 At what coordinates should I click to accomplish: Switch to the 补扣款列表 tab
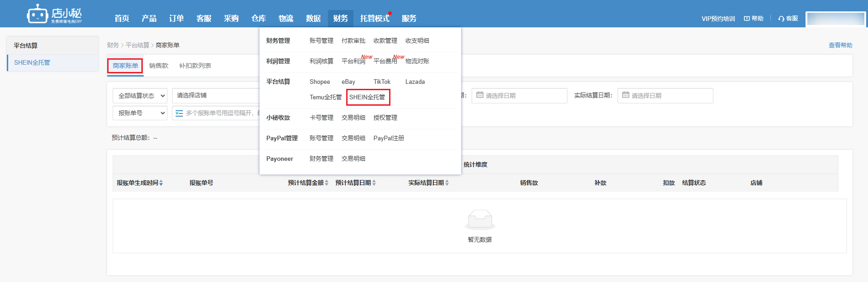[195, 66]
